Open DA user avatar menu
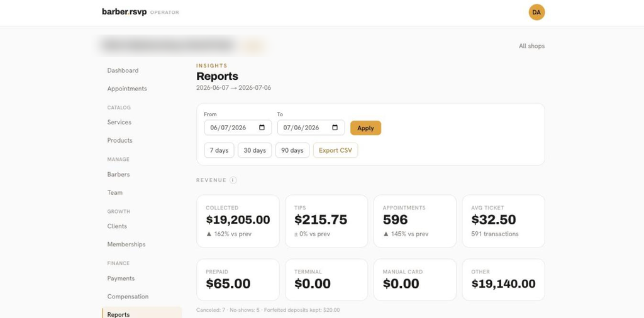The height and width of the screenshot is (318, 644). pyautogui.click(x=536, y=13)
